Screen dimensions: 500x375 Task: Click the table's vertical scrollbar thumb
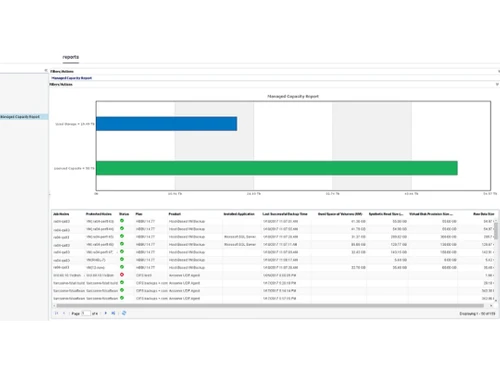point(496,230)
